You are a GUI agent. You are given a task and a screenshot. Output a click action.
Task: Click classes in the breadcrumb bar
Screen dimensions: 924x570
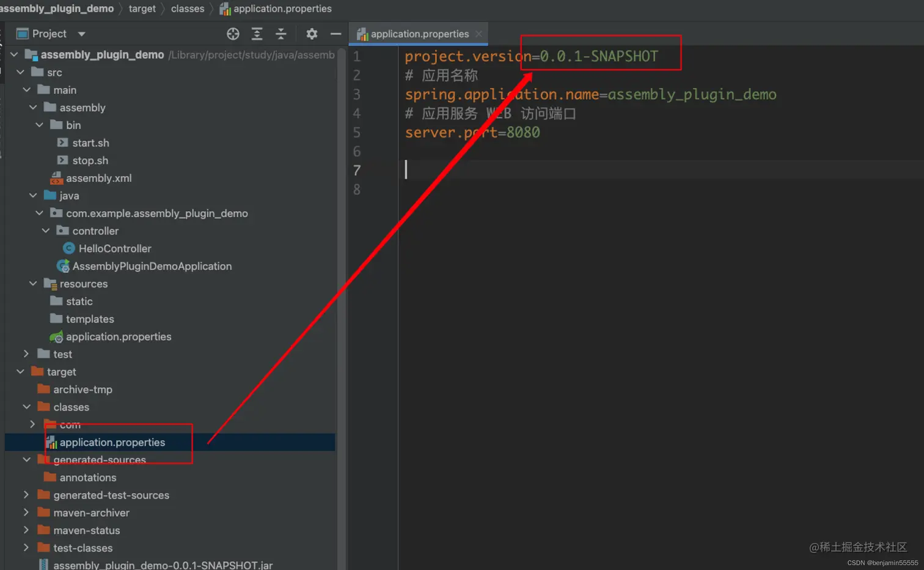(188, 9)
